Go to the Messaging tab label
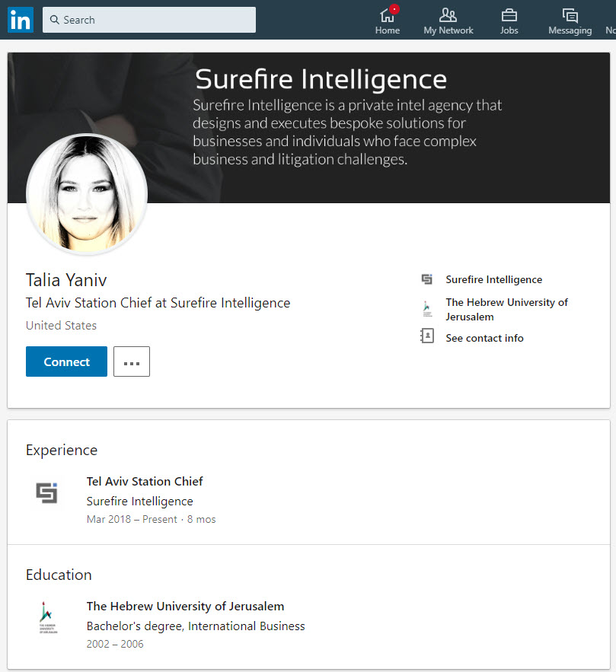The image size is (616, 672). (x=570, y=31)
